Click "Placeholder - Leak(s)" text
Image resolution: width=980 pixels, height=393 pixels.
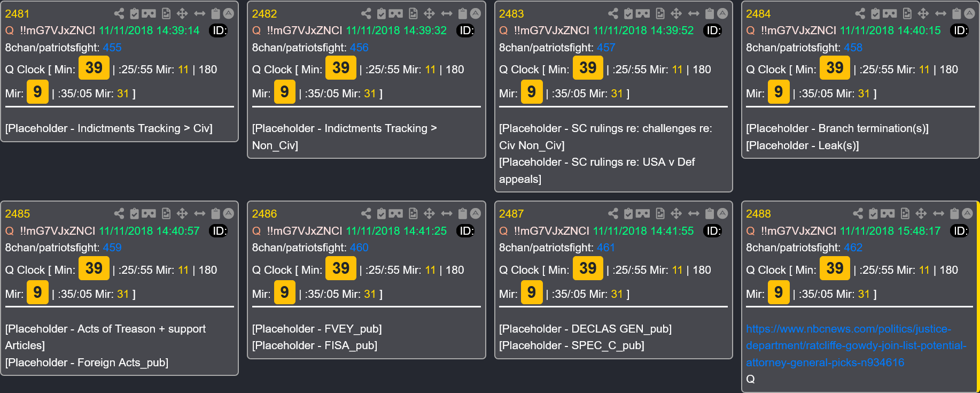[x=803, y=145]
